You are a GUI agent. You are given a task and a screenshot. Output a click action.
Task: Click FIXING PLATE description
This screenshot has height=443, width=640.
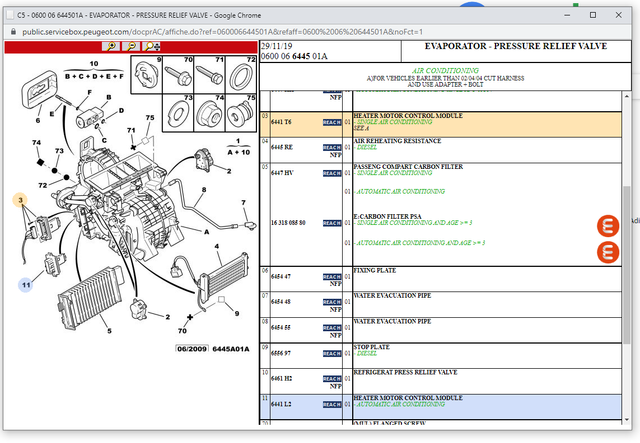[375, 270]
